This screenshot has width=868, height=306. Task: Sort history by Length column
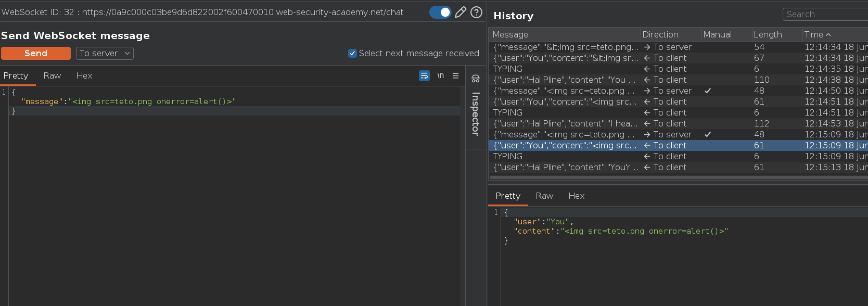pyautogui.click(x=776, y=34)
